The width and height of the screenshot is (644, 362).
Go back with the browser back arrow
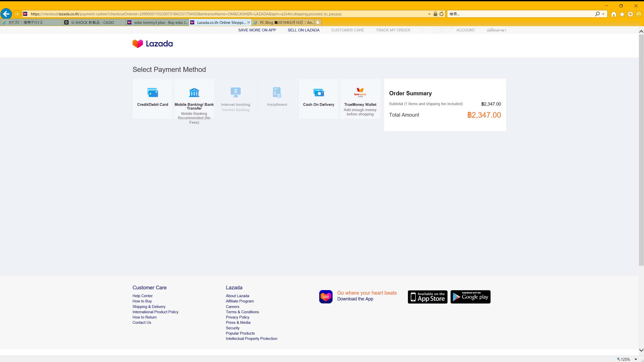[6, 14]
